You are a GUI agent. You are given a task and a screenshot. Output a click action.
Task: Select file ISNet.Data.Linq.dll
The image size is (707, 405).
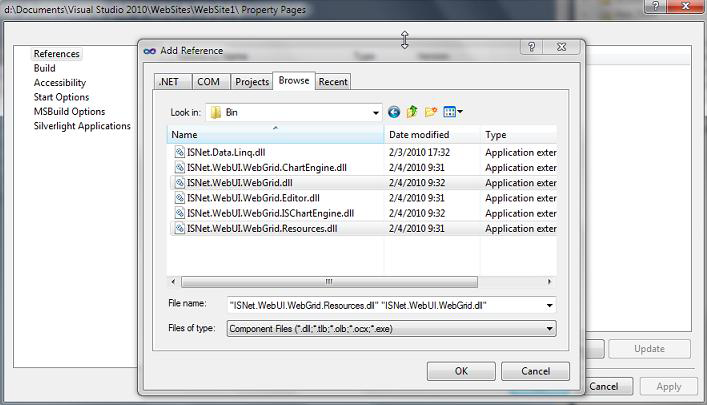click(226, 152)
